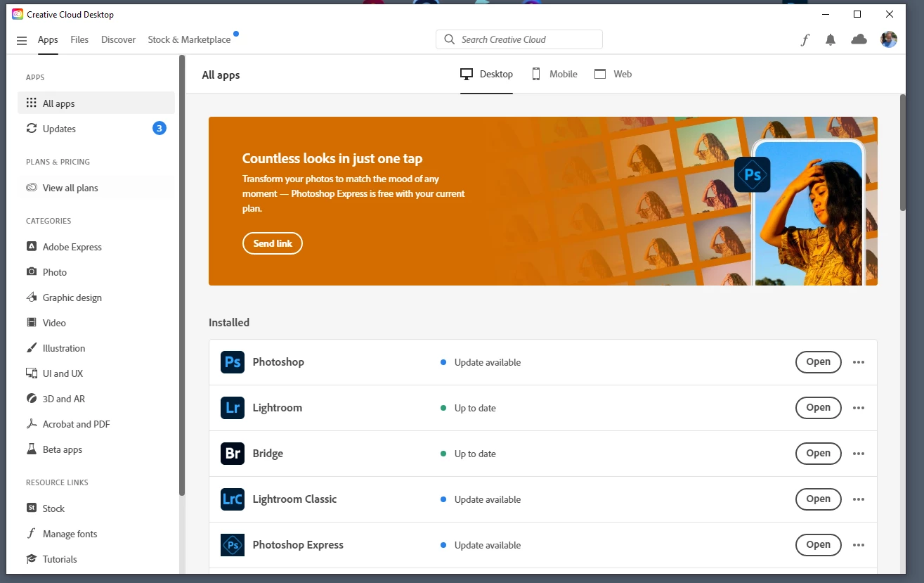Open Bridge with its Open button
The image size is (924, 583).
(x=818, y=454)
